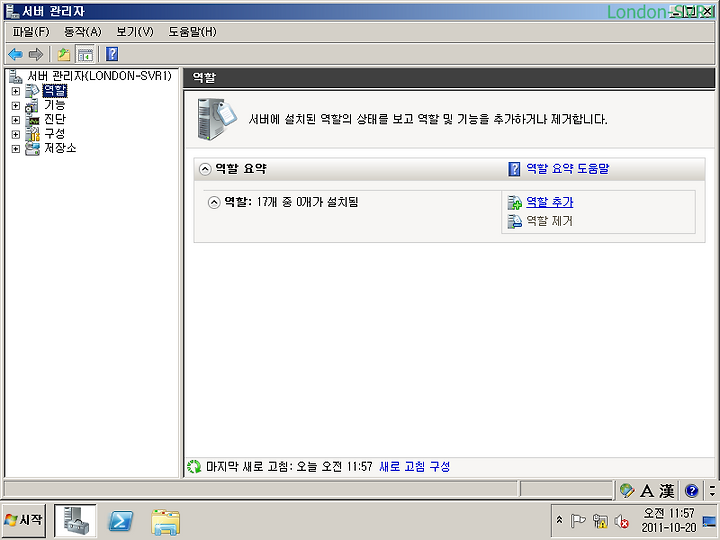Click the IME tools icon in language bar
The width and height of the screenshot is (720, 540).
pyautogui.click(x=627, y=490)
